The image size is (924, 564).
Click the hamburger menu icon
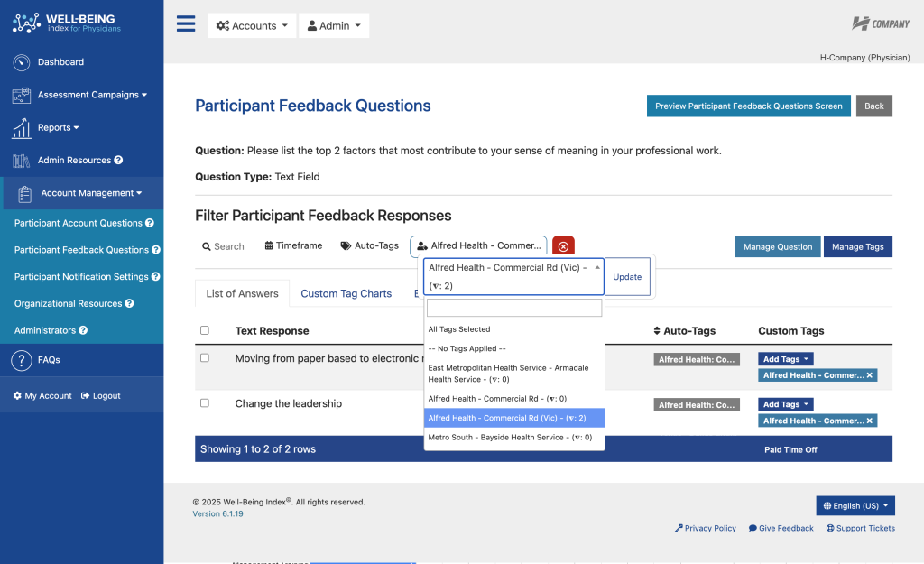(186, 23)
